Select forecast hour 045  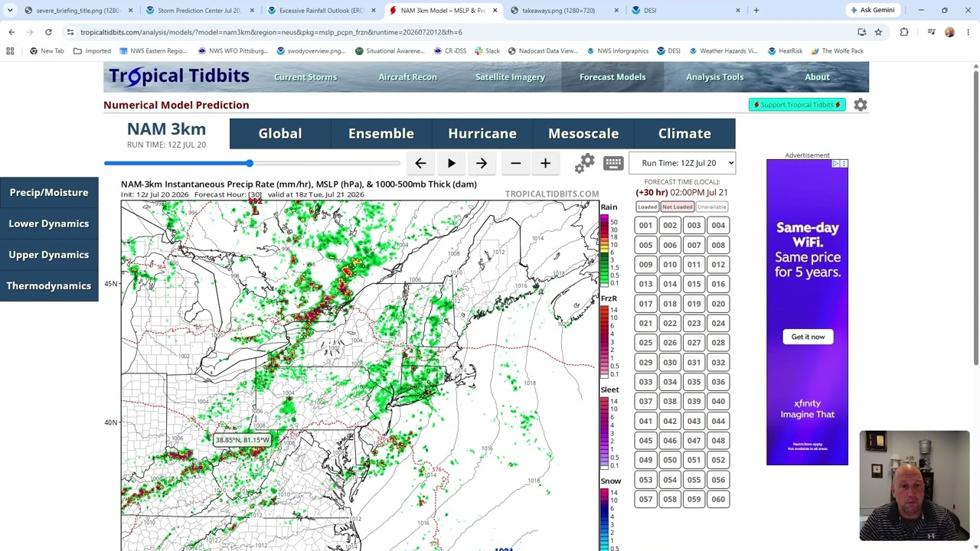coord(645,441)
